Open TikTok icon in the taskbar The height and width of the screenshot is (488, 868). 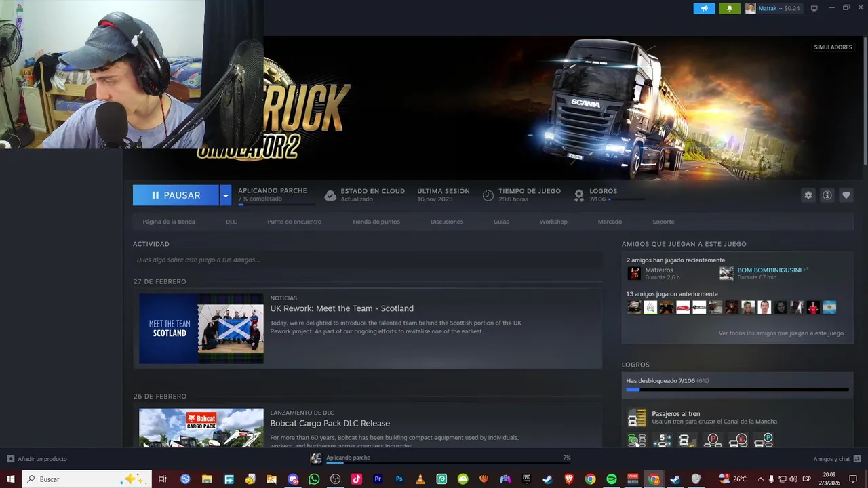point(357,479)
